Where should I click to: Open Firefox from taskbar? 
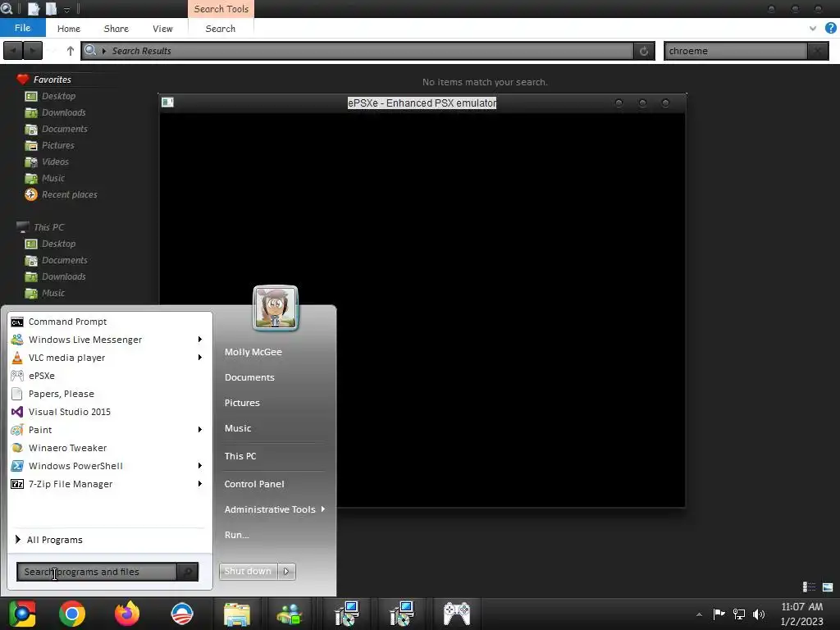pos(127,614)
